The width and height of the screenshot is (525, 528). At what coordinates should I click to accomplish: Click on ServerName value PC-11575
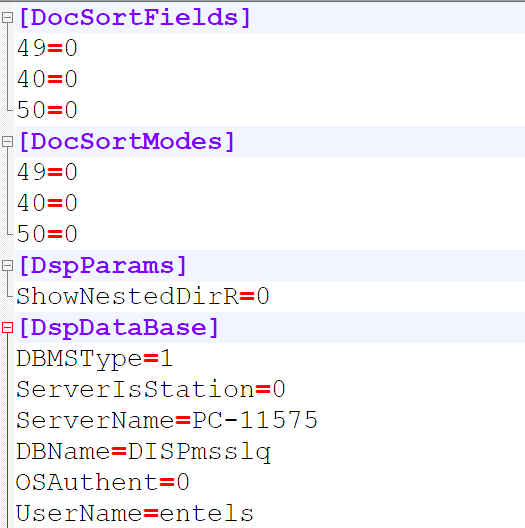click(255, 420)
